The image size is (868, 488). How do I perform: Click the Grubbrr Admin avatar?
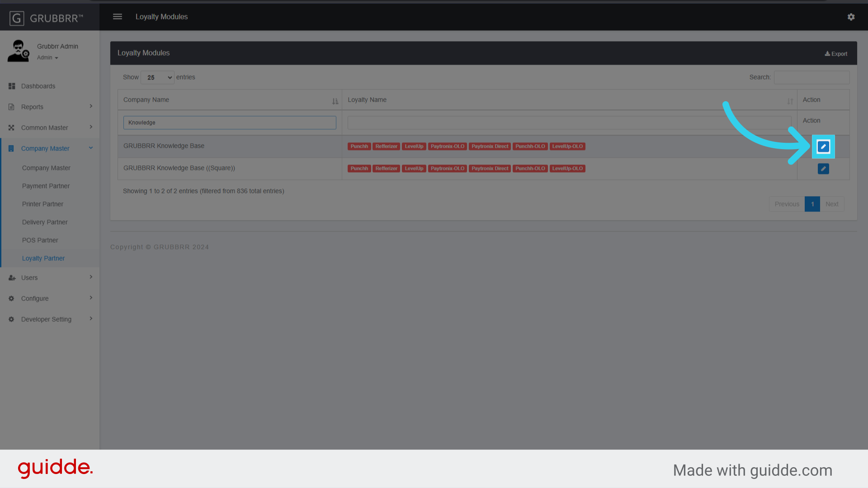click(x=19, y=51)
